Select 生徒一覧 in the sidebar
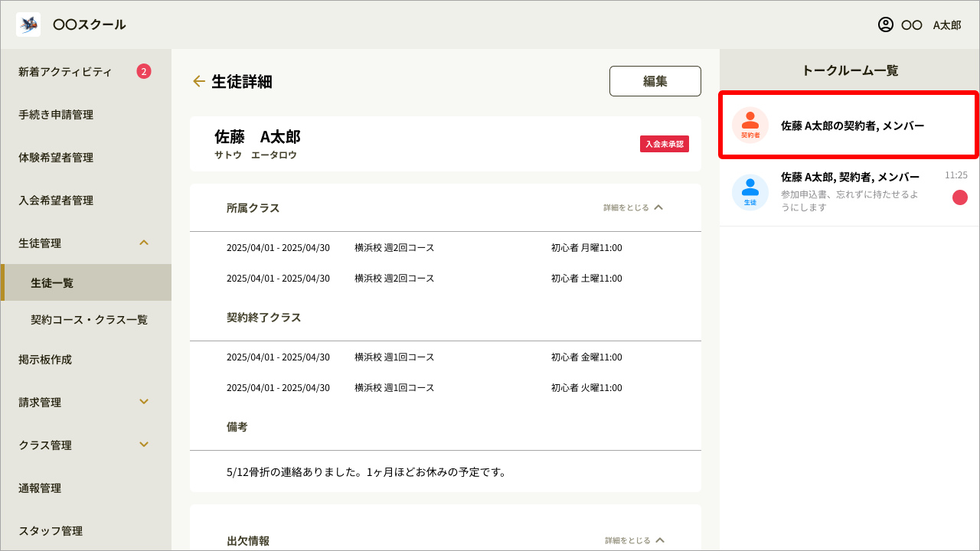 point(86,282)
